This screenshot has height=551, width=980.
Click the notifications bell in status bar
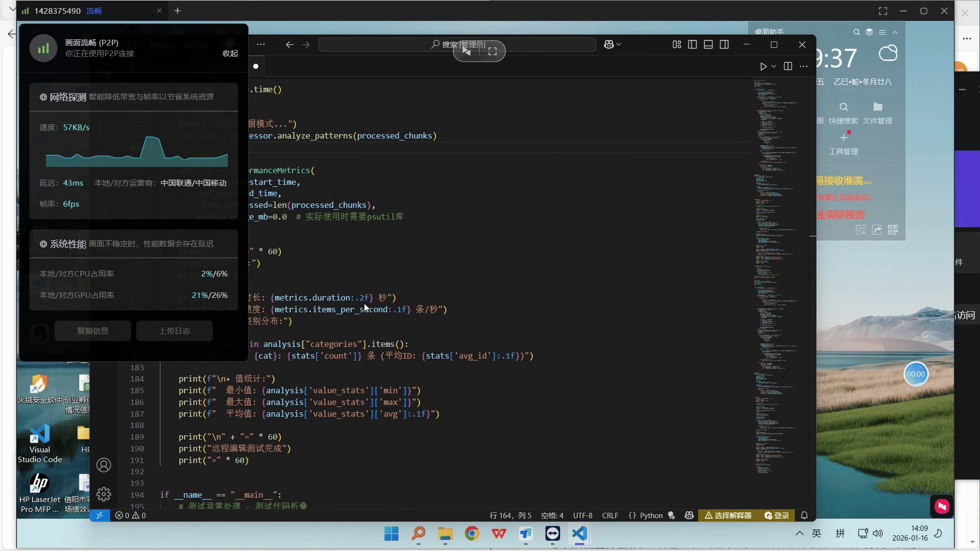click(x=804, y=516)
